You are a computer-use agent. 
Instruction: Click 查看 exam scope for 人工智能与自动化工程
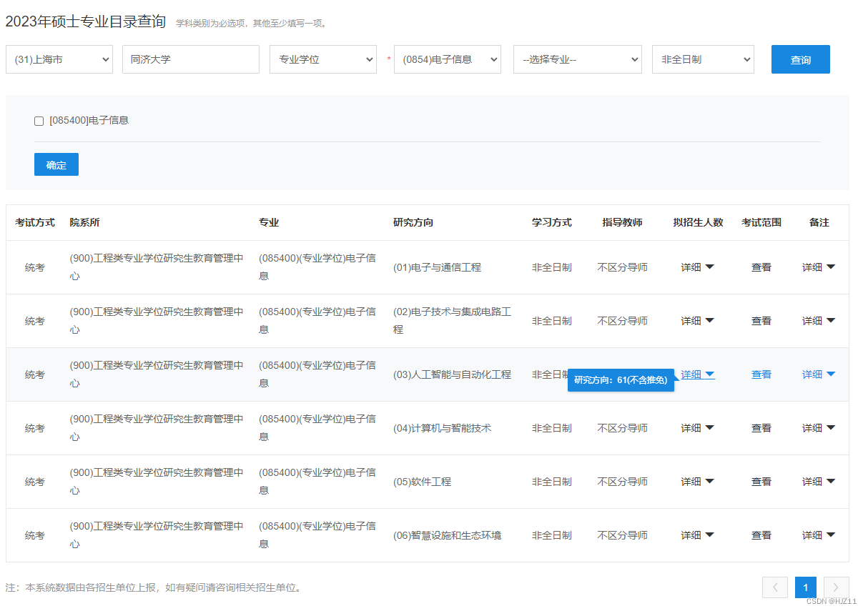pos(761,374)
